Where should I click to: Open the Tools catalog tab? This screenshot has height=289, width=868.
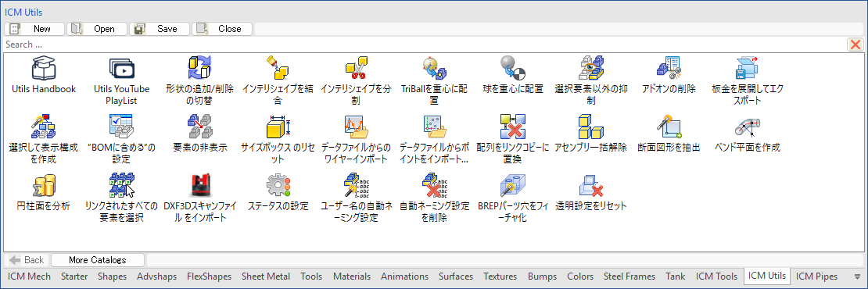point(312,277)
